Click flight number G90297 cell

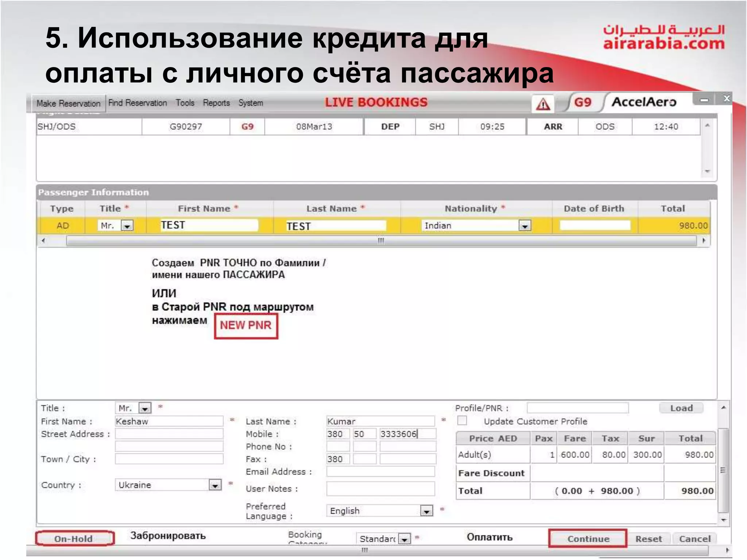point(186,127)
